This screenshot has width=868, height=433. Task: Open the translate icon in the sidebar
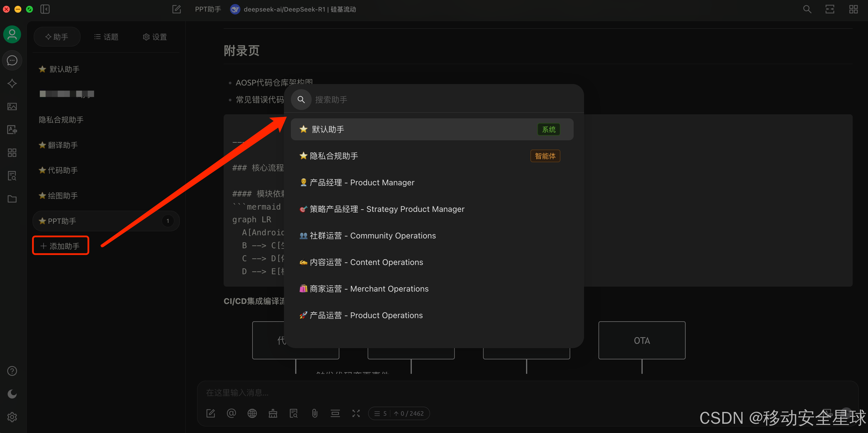coord(12,130)
